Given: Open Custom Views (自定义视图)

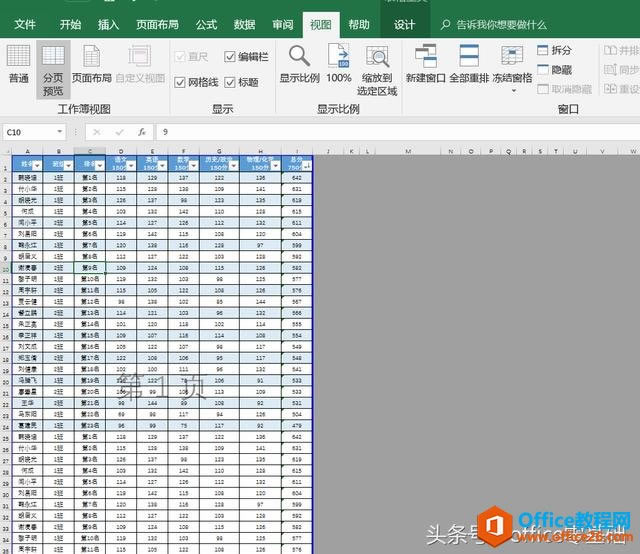Looking at the screenshot, I should coord(140,64).
